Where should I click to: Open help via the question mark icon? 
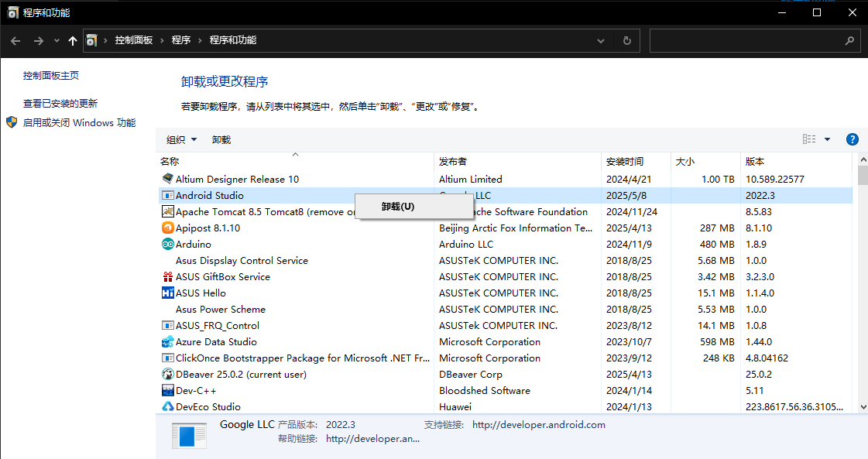(x=853, y=139)
